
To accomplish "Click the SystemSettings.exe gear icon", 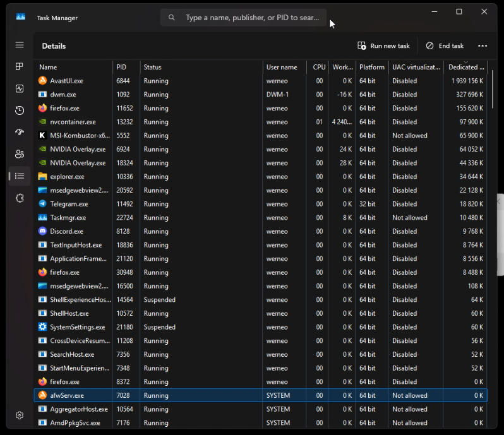I will [x=42, y=327].
